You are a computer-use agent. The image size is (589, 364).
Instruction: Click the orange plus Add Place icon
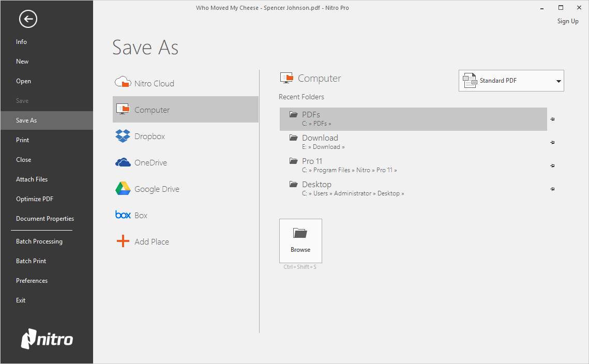123,241
